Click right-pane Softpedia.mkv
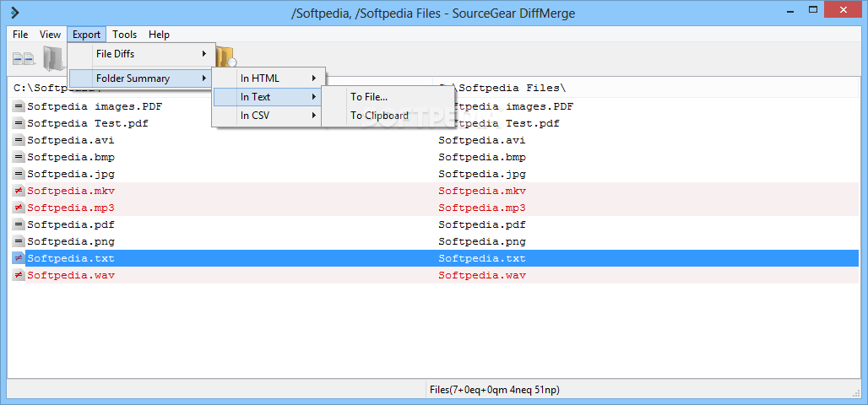 tap(482, 191)
